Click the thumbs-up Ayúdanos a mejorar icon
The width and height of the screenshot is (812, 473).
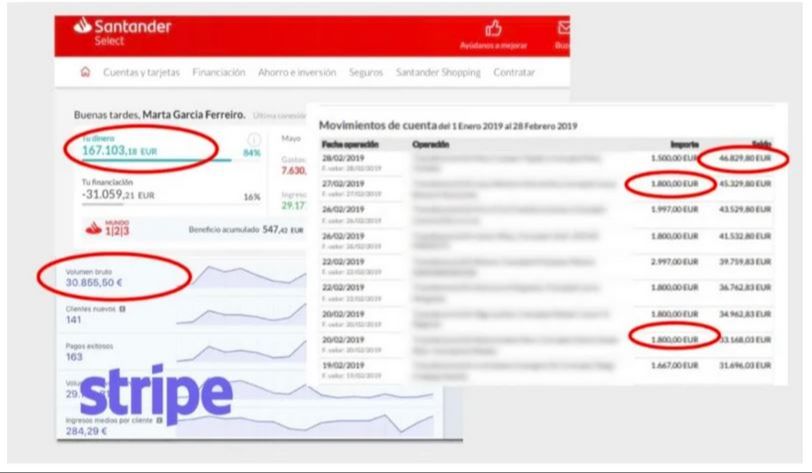point(493,28)
